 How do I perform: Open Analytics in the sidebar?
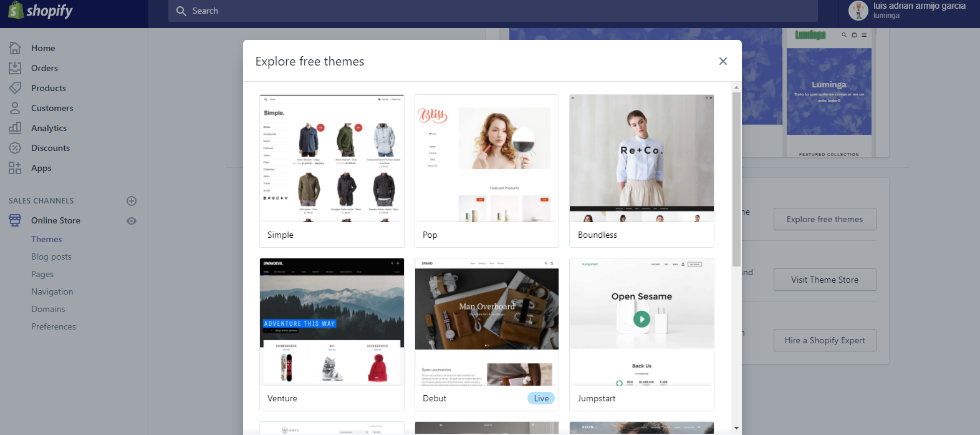click(x=49, y=128)
